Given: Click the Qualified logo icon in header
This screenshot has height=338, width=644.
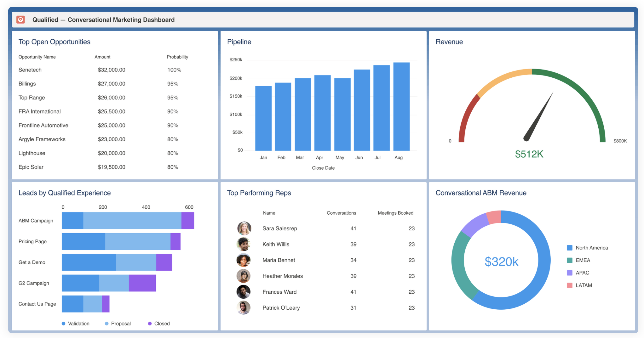Looking at the screenshot, I should [x=20, y=20].
